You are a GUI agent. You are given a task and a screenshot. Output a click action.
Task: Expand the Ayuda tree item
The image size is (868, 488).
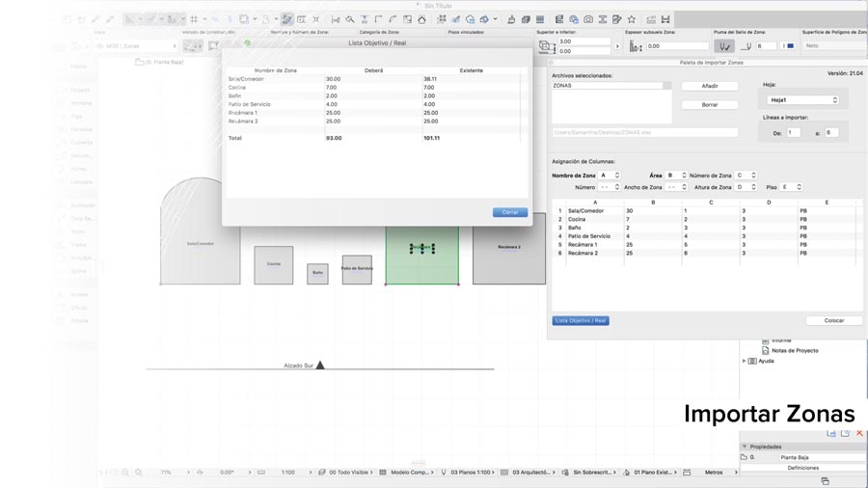click(744, 361)
